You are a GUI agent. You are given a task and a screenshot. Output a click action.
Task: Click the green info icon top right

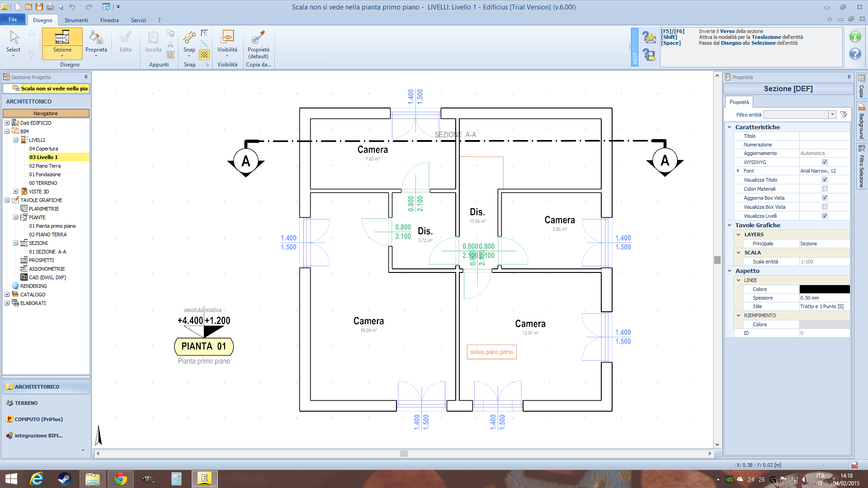coord(855,37)
